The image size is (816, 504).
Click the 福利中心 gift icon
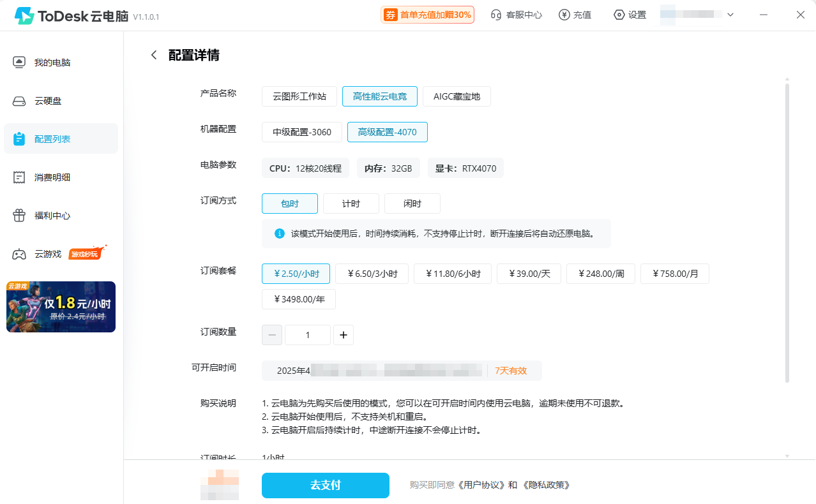coord(19,216)
